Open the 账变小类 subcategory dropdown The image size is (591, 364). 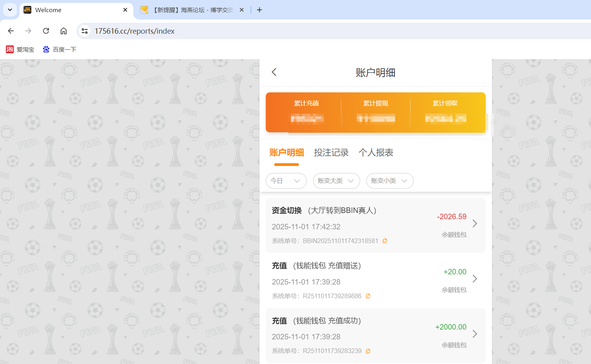[390, 181]
